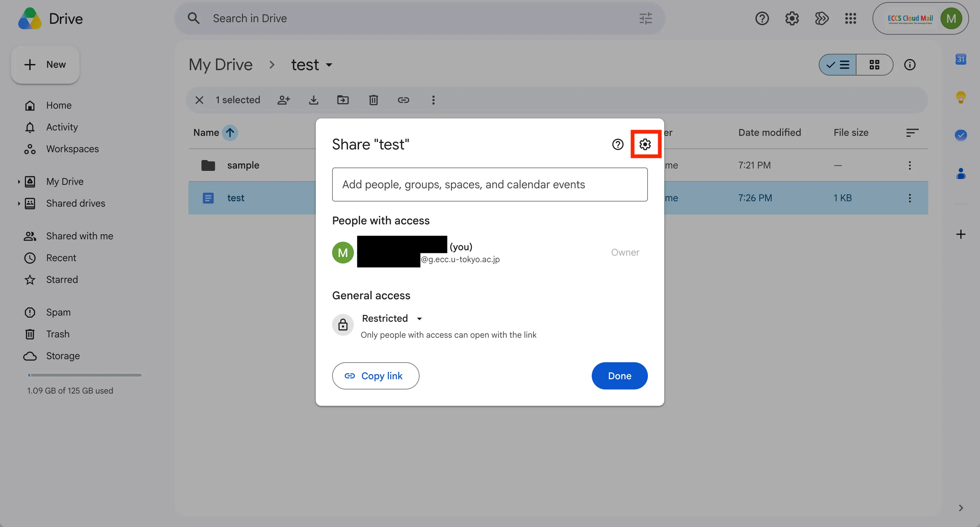Click the storage usage bar
Image resolution: width=980 pixels, height=527 pixels.
coord(84,375)
